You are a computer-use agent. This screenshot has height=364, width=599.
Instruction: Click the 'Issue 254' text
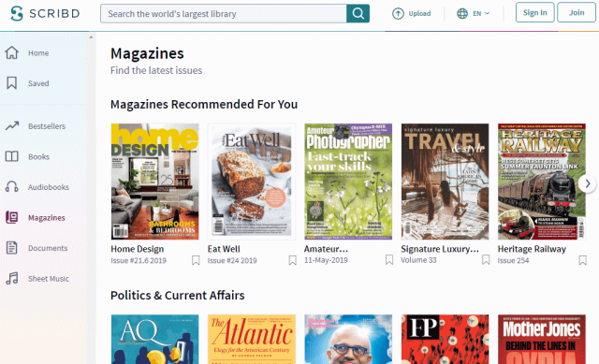[x=513, y=260]
